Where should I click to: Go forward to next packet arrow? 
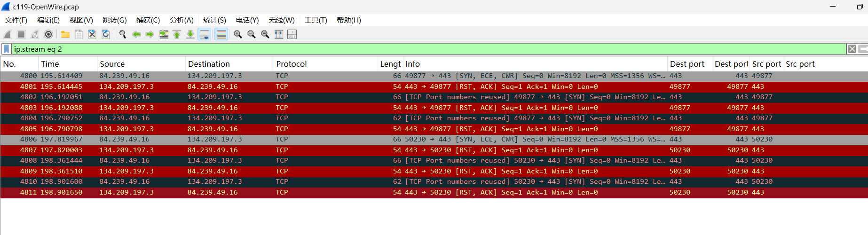click(150, 34)
